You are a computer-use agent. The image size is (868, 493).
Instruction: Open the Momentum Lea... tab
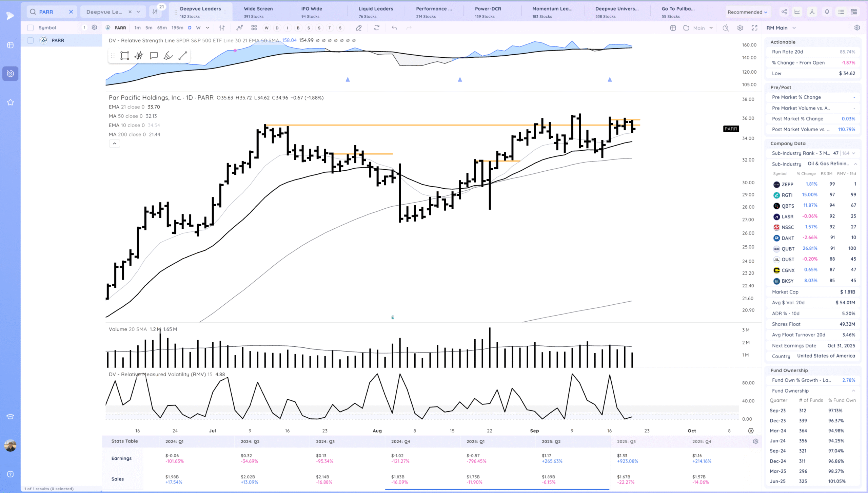(552, 12)
